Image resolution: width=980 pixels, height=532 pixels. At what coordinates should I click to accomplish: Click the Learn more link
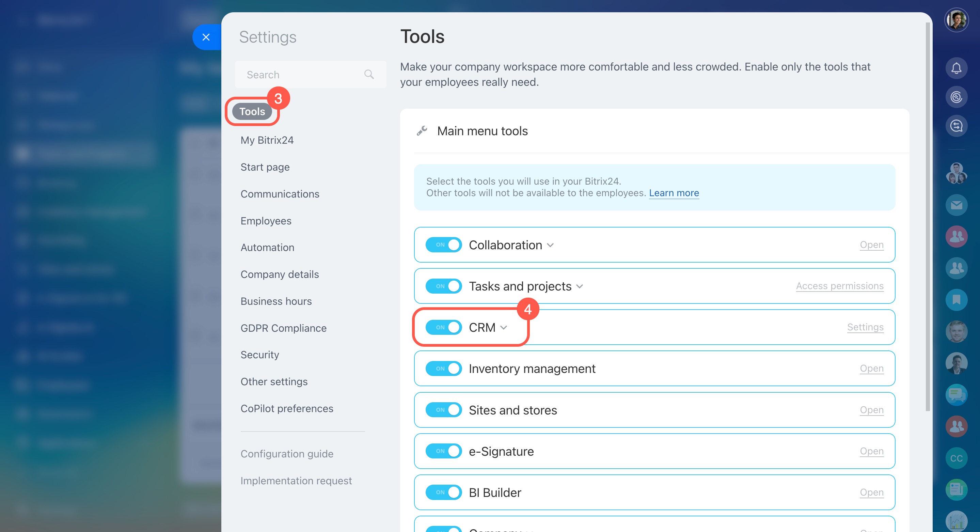pos(674,193)
